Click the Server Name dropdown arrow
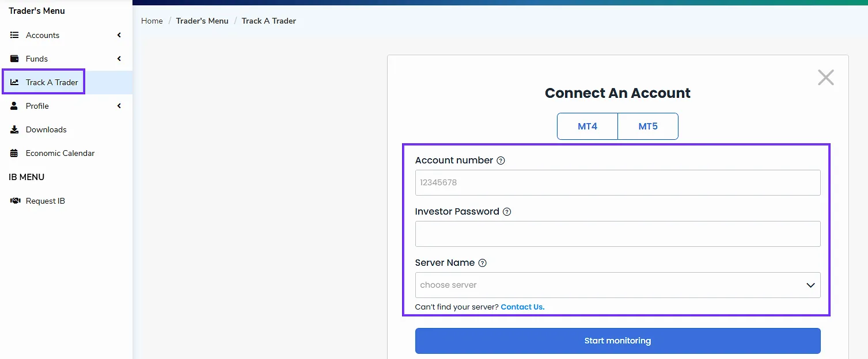 point(810,285)
